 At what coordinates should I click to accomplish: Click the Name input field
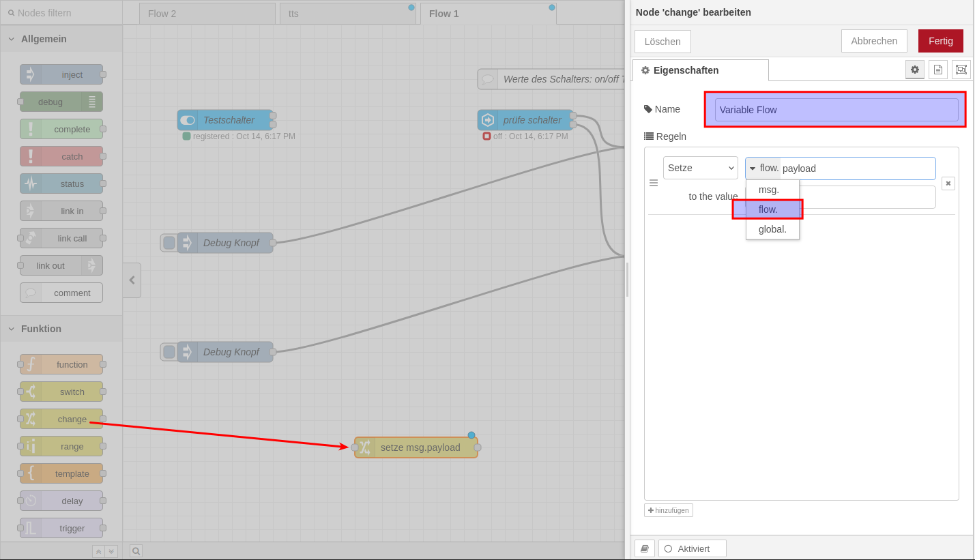point(836,110)
